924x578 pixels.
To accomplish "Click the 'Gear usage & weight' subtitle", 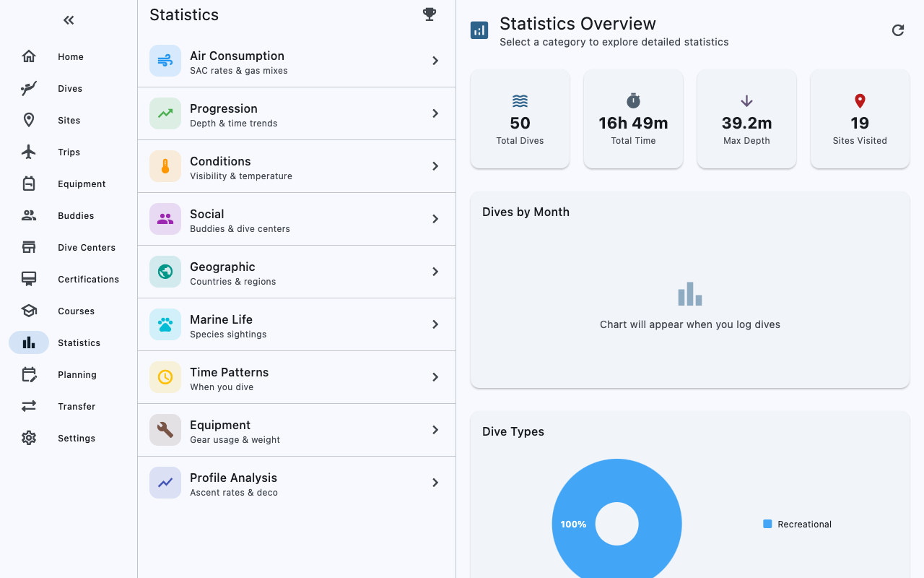I will [235, 440].
